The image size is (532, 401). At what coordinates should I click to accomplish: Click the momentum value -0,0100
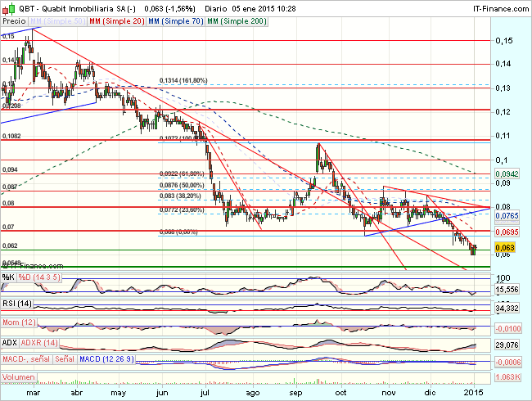pyautogui.click(x=507, y=328)
